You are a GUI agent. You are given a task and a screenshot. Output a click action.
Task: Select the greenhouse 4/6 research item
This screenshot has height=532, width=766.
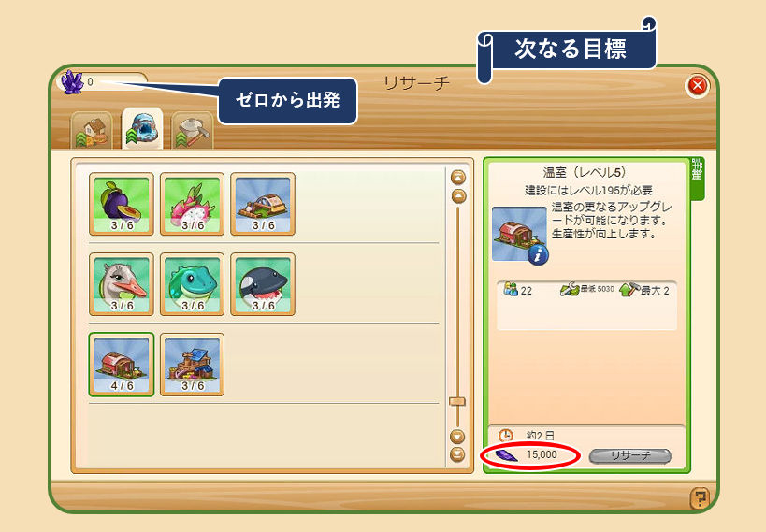click(122, 365)
